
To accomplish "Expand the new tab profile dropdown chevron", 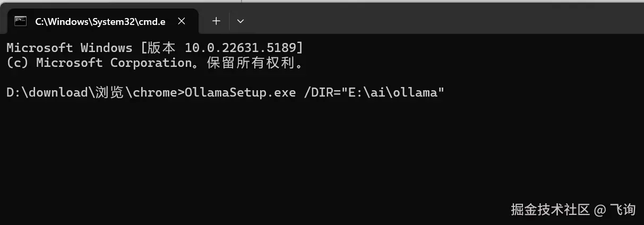I will [x=240, y=21].
